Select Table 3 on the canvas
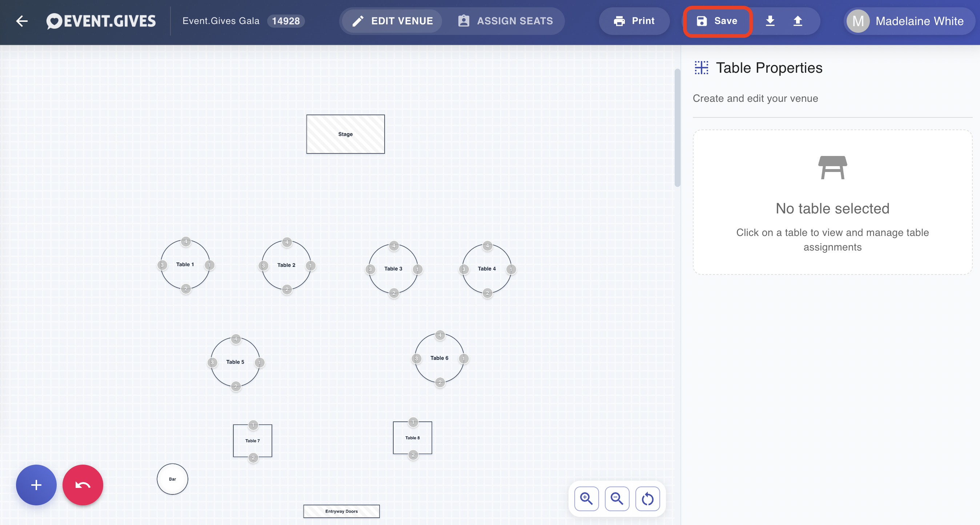 [x=393, y=269]
